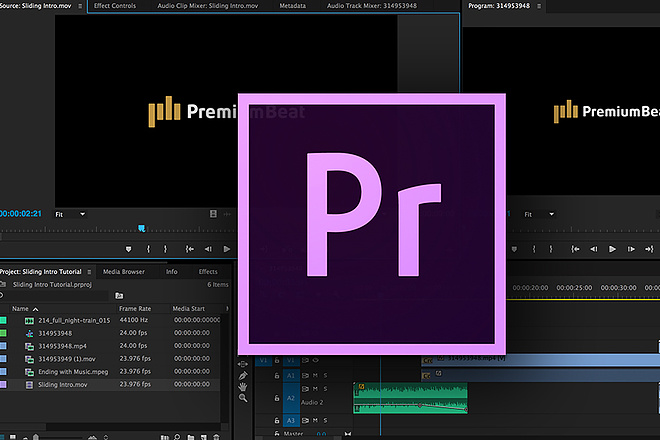
Task: Click the project search input field
Action: point(55,296)
